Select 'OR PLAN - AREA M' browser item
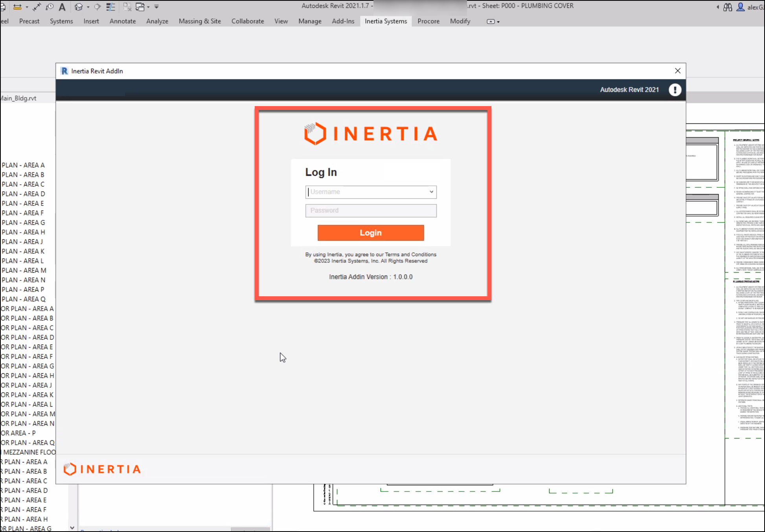 point(28,414)
